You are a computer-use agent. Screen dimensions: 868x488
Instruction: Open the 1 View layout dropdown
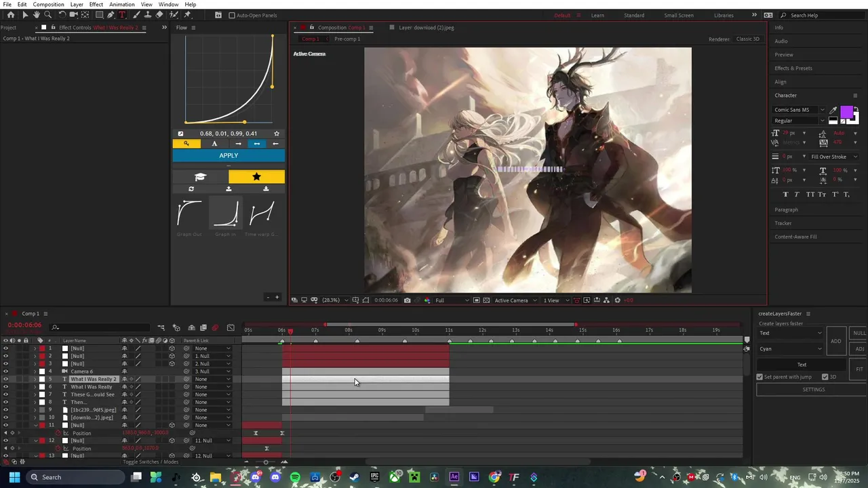coord(555,300)
